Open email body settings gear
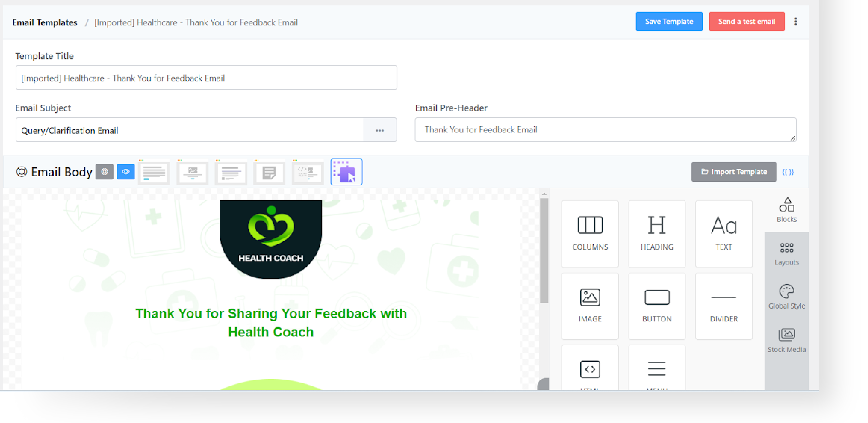Image resolution: width=868 pixels, height=423 pixels. 104,172
